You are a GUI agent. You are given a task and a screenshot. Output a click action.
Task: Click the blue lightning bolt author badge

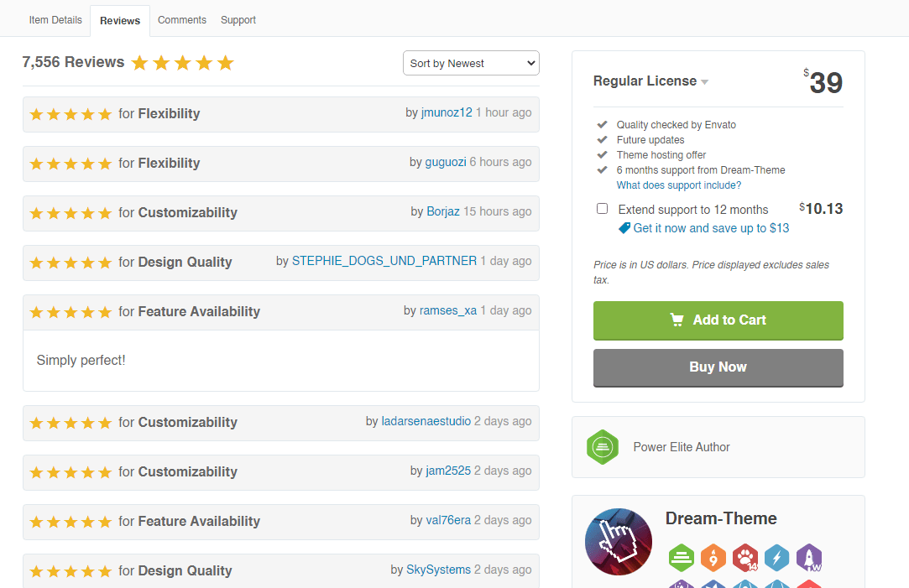tap(776, 557)
